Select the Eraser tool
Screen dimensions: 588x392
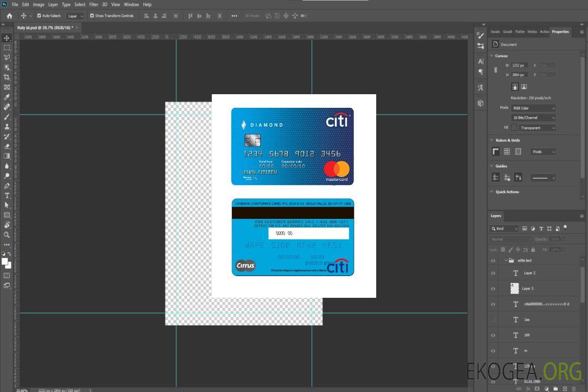[7, 146]
